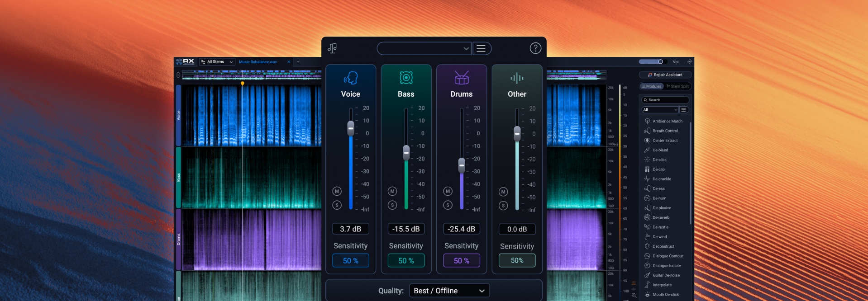
Task: Mute the Voice channel
Action: (337, 191)
